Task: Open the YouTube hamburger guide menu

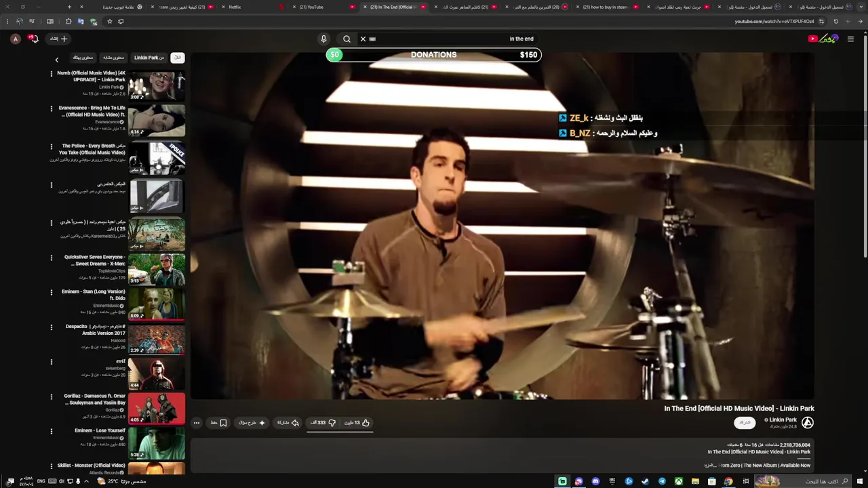Action: click(x=850, y=39)
